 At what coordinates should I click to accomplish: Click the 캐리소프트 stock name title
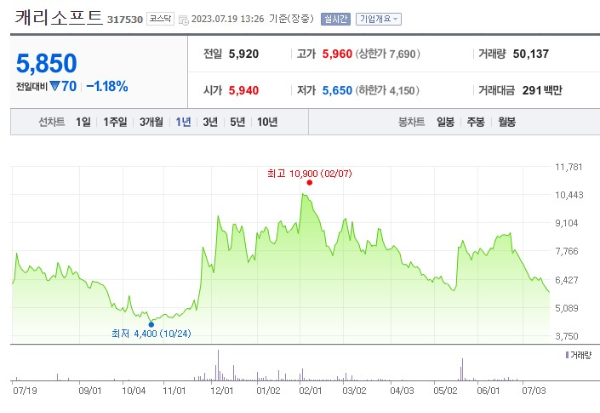59,18
